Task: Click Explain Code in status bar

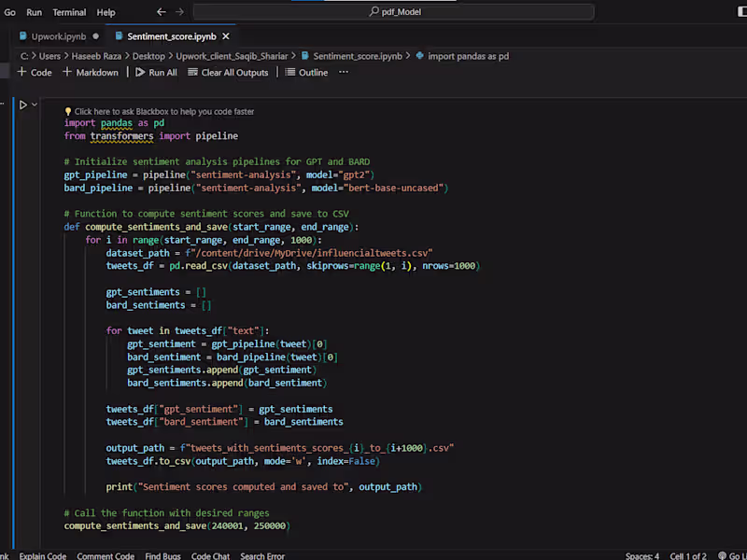Action: [43, 555]
